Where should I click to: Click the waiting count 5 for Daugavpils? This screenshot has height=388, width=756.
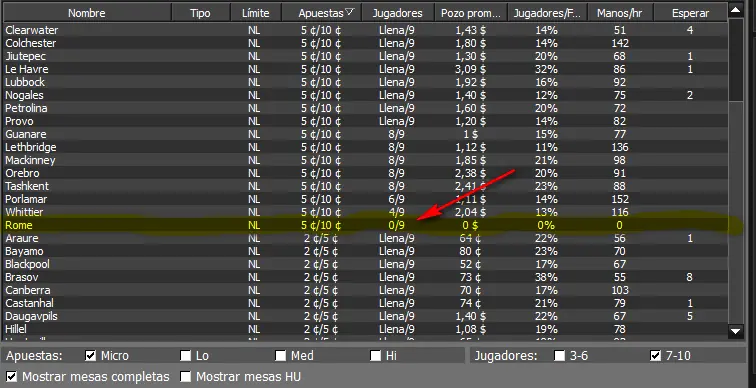690,316
